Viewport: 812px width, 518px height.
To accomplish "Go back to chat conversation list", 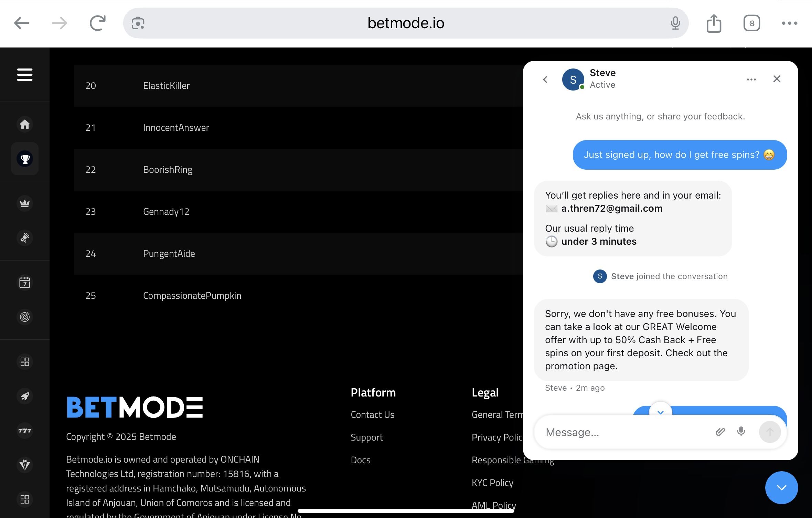I will coord(545,80).
